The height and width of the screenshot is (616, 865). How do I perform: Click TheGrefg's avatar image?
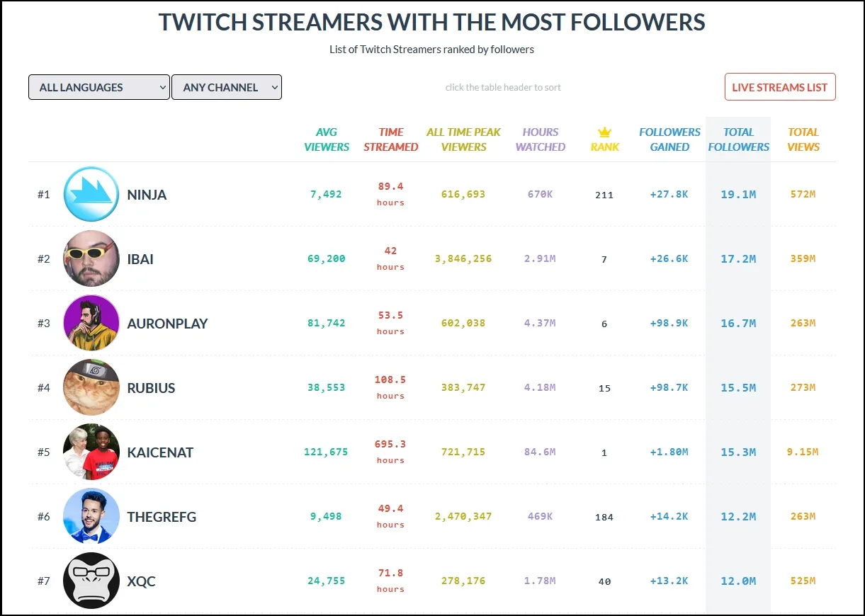click(x=91, y=516)
